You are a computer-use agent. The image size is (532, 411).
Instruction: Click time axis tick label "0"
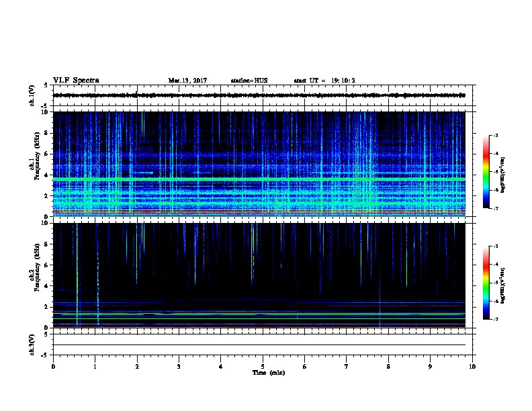point(53,367)
